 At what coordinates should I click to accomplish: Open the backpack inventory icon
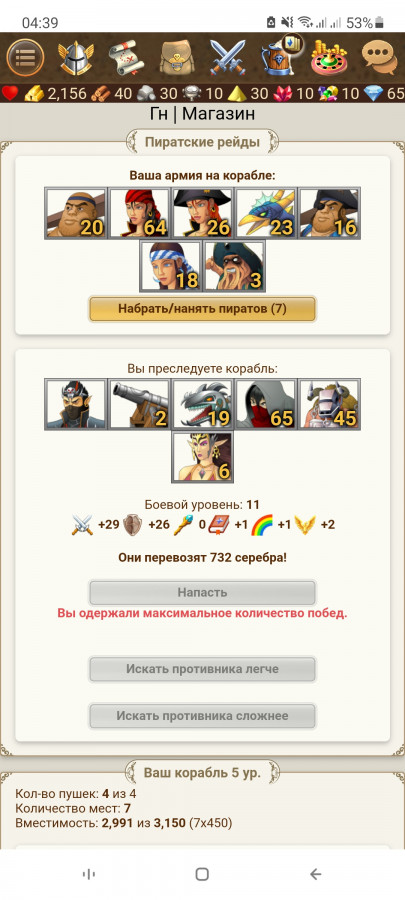pyautogui.click(x=177, y=57)
